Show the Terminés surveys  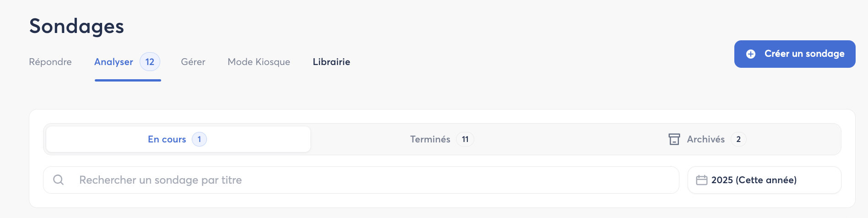click(430, 139)
